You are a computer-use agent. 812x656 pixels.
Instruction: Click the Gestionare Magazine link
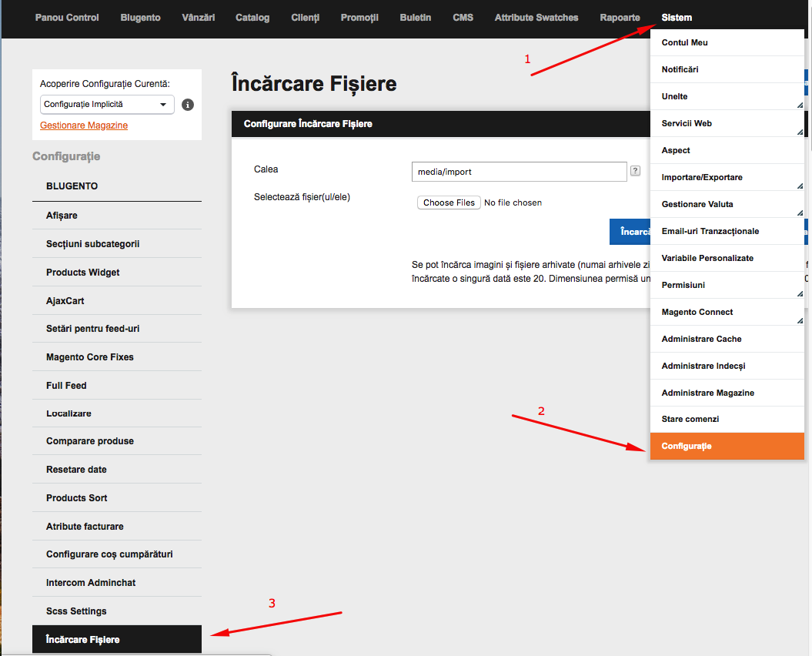[x=84, y=126]
